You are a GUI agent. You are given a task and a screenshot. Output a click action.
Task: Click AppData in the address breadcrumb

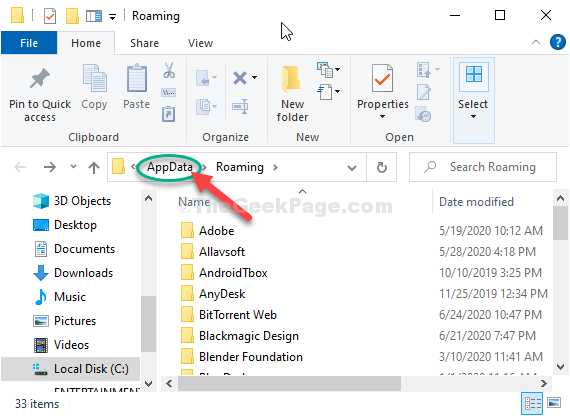pos(170,167)
